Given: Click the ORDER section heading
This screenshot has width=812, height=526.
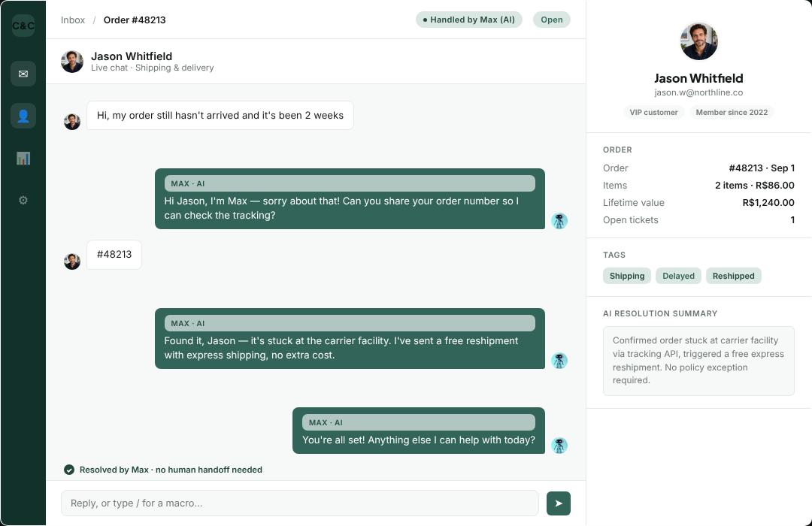Looking at the screenshot, I should click(x=617, y=150).
